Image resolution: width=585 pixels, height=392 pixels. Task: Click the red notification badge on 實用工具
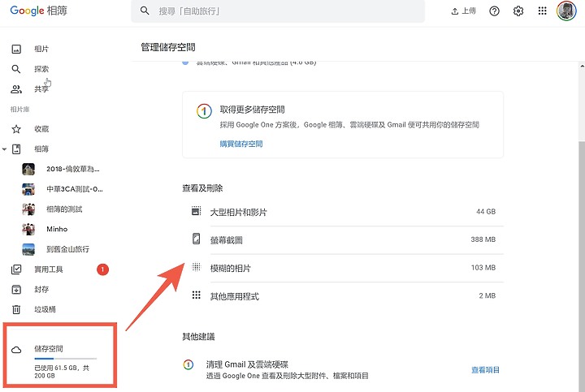[102, 269]
